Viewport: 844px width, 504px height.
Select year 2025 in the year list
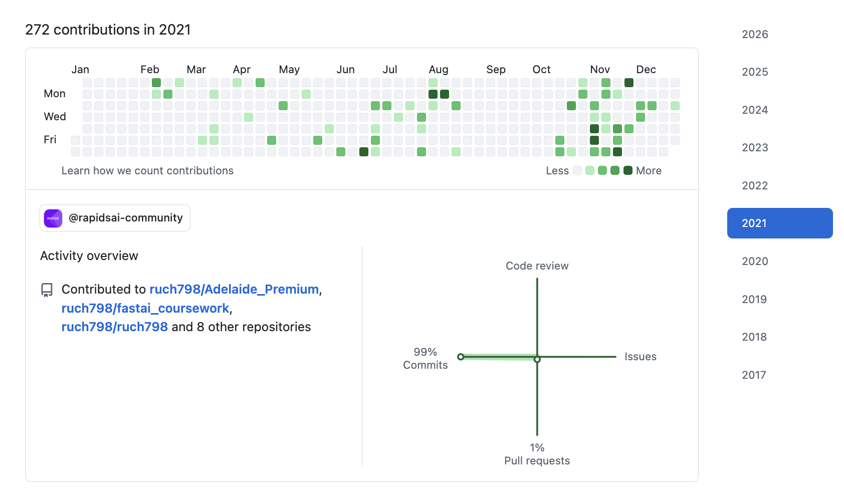(755, 72)
